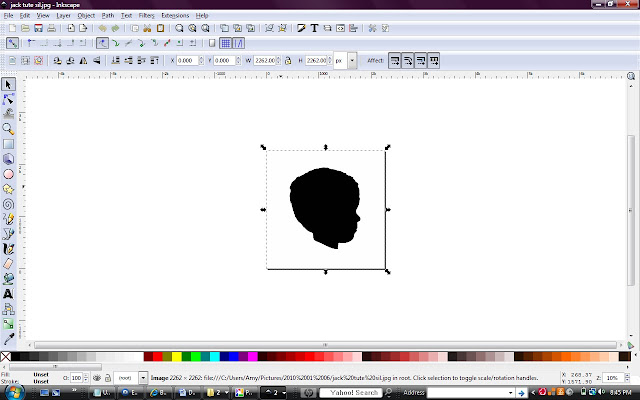Toggle layer visibility eye in status bar
Image resolution: width=640 pixels, height=400 pixels.
coord(97,378)
